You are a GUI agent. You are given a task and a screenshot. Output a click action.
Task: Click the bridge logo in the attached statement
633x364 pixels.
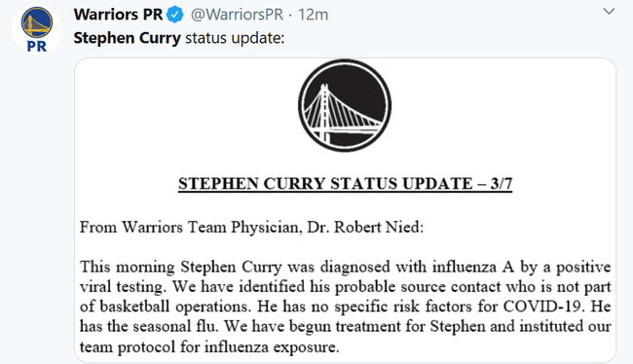tap(345, 106)
